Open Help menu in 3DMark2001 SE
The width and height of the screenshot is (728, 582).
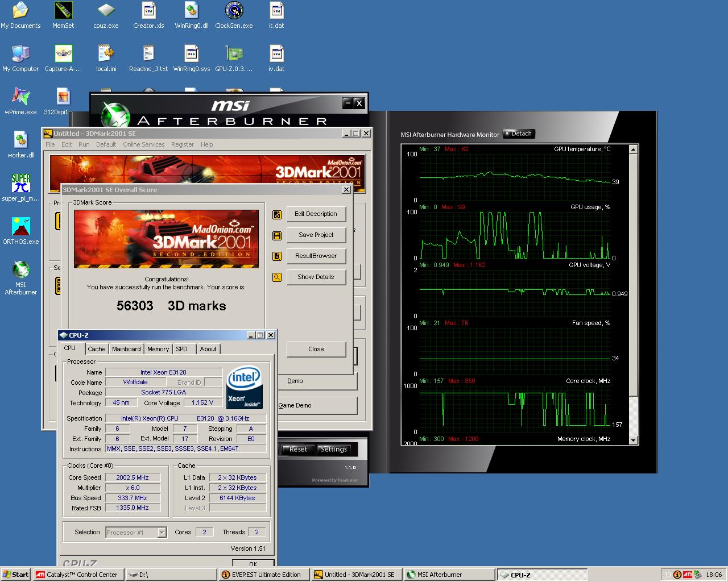click(x=206, y=144)
